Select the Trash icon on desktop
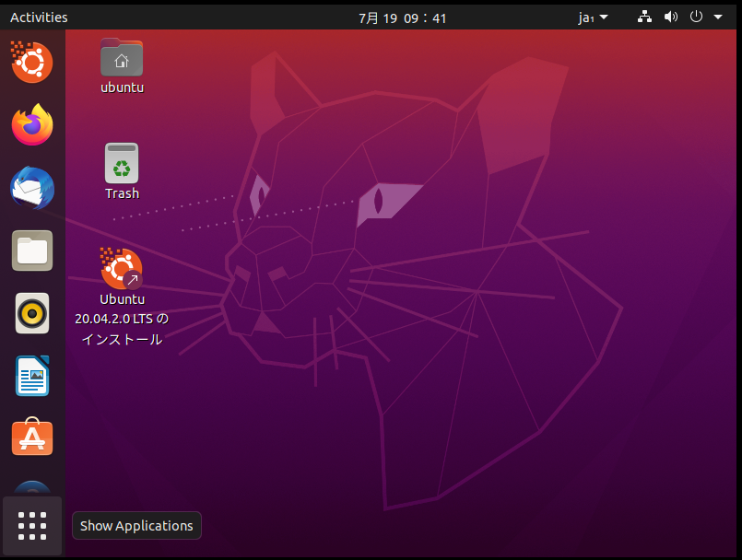The image size is (742, 560). pyautogui.click(x=122, y=164)
